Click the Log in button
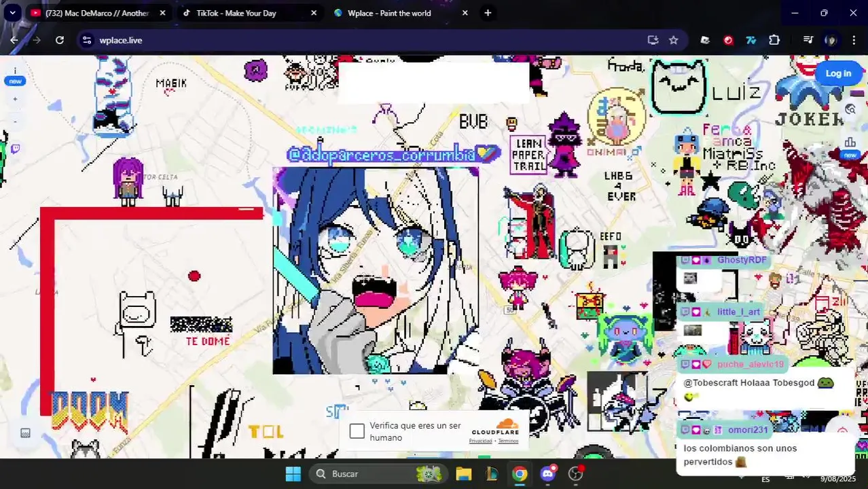 click(838, 73)
